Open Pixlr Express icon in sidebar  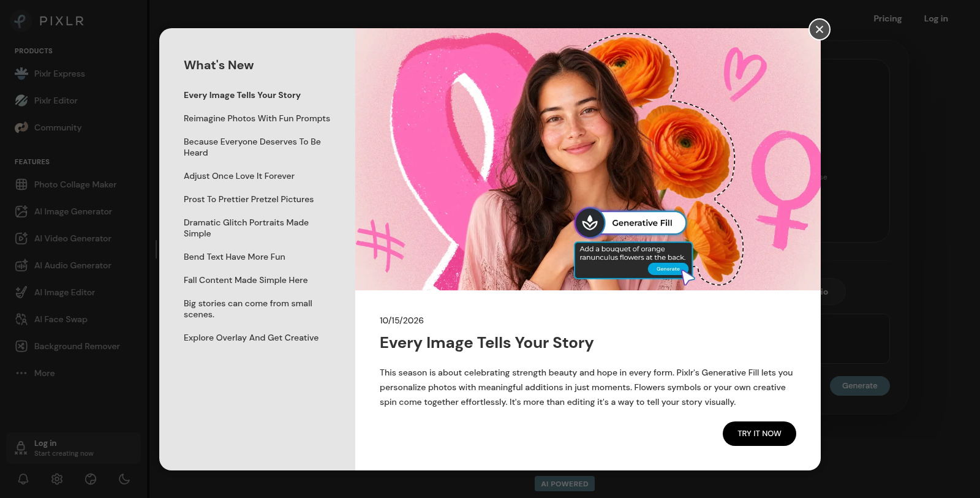(x=21, y=74)
